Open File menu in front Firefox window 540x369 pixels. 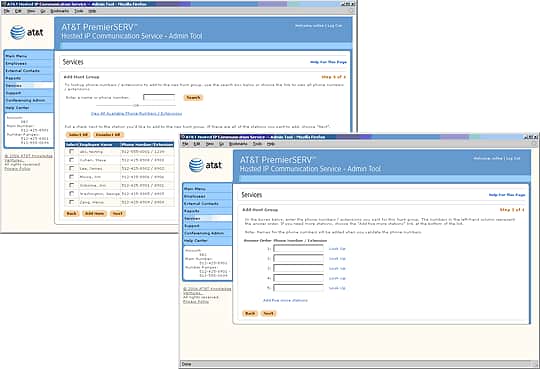pyautogui.click(x=185, y=144)
